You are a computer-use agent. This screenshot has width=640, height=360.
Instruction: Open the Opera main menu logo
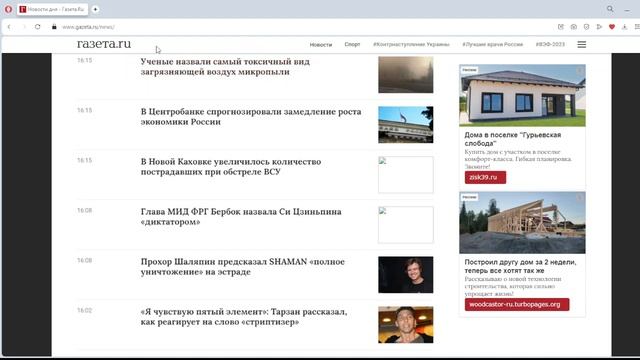tap(8, 9)
